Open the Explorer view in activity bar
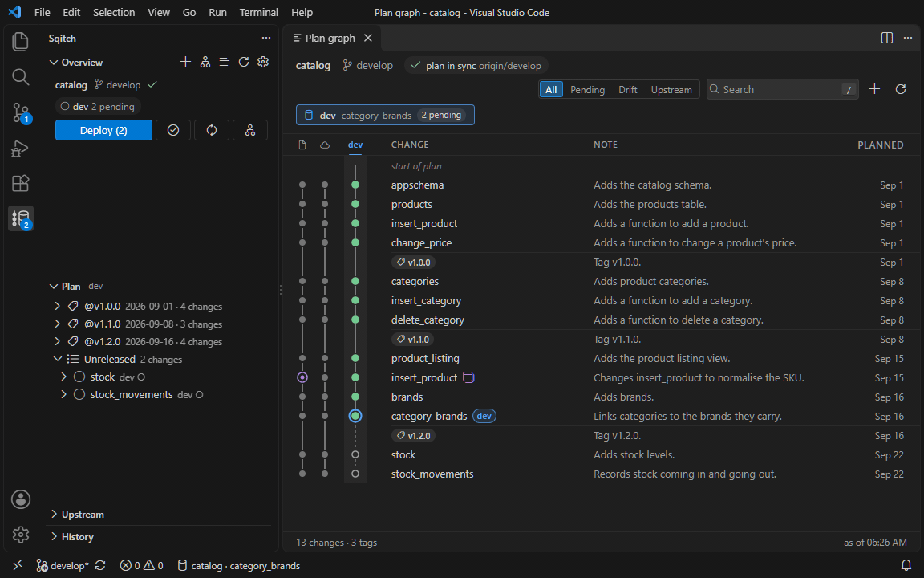The image size is (924, 578). click(x=21, y=41)
